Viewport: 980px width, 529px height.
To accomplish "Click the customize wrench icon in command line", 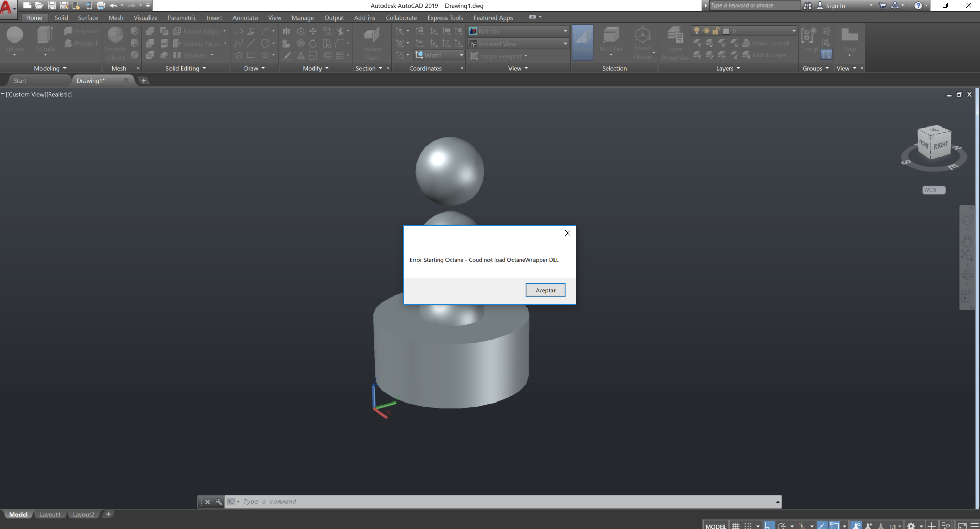I will tap(219, 502).
